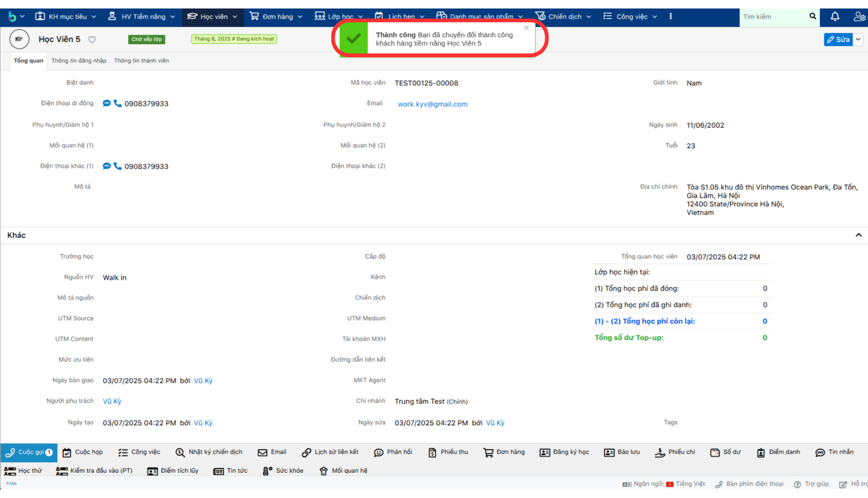
Task: Switch to Thông tin thành viên tab
Action: 141,61
